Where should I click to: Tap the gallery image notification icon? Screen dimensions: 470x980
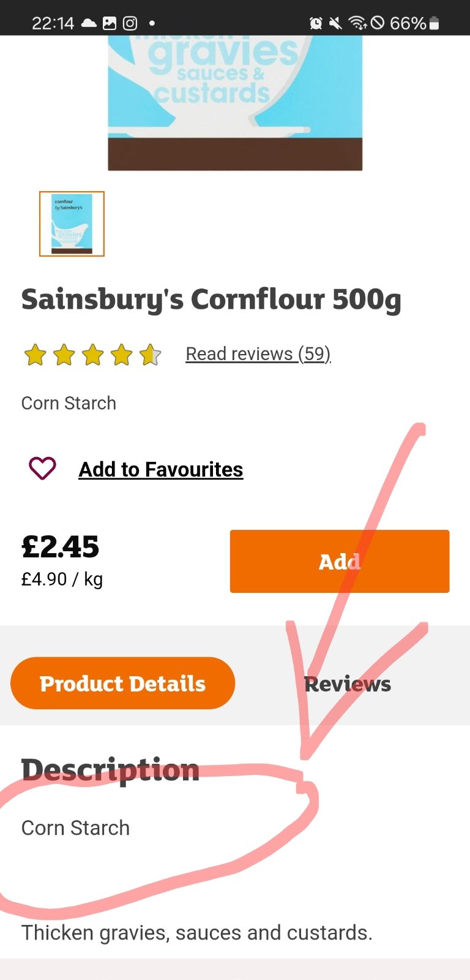pyautogui.click(x=110, y=23)
